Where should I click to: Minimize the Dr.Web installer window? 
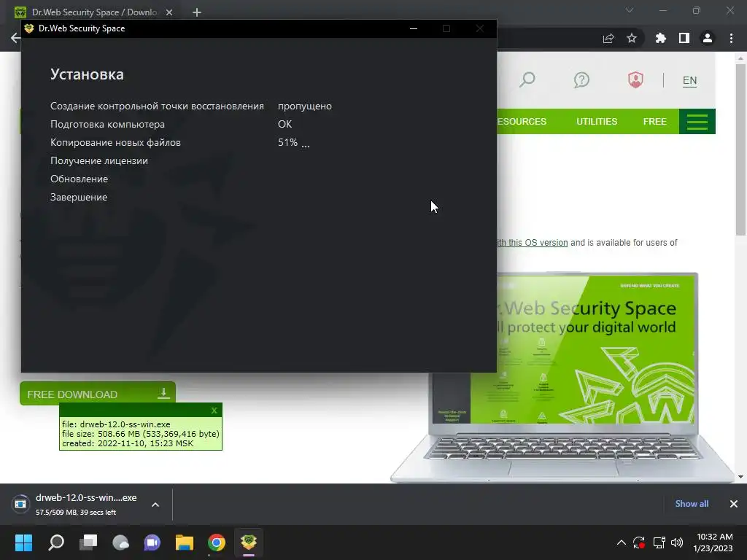tap(414, 28)
